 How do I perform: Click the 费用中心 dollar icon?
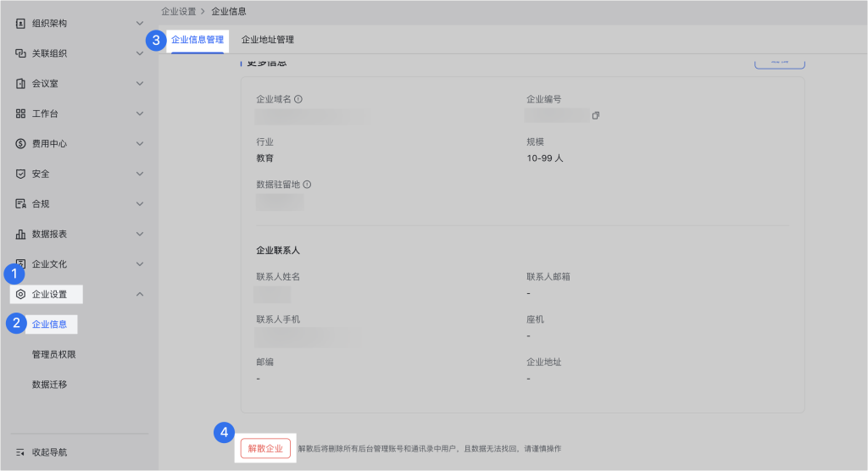point(20,144)
